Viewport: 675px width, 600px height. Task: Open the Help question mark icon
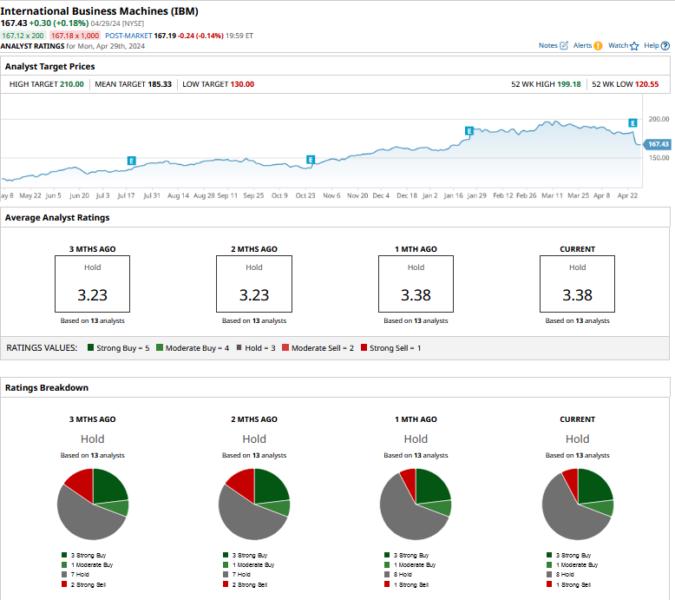pos(666,46)
